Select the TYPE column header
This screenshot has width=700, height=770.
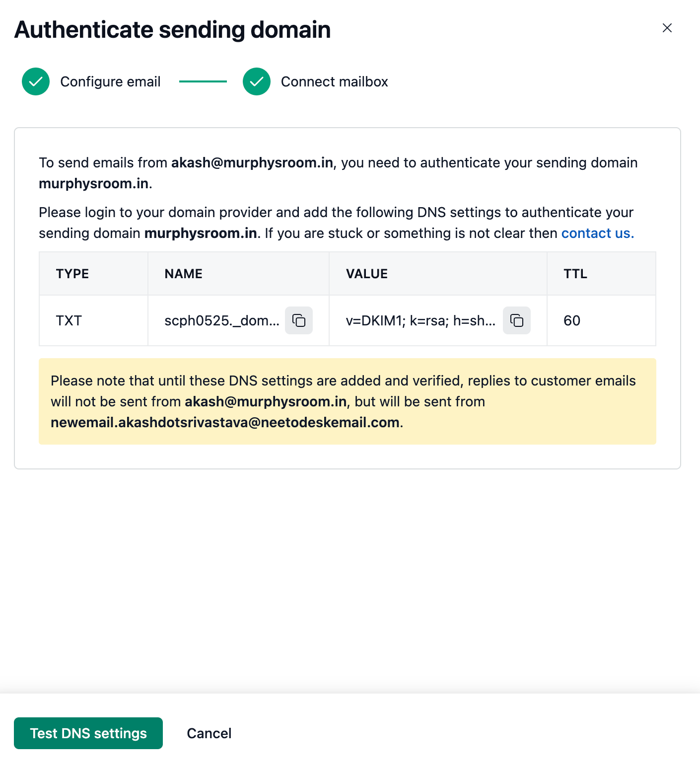click(x=72, y=274)
